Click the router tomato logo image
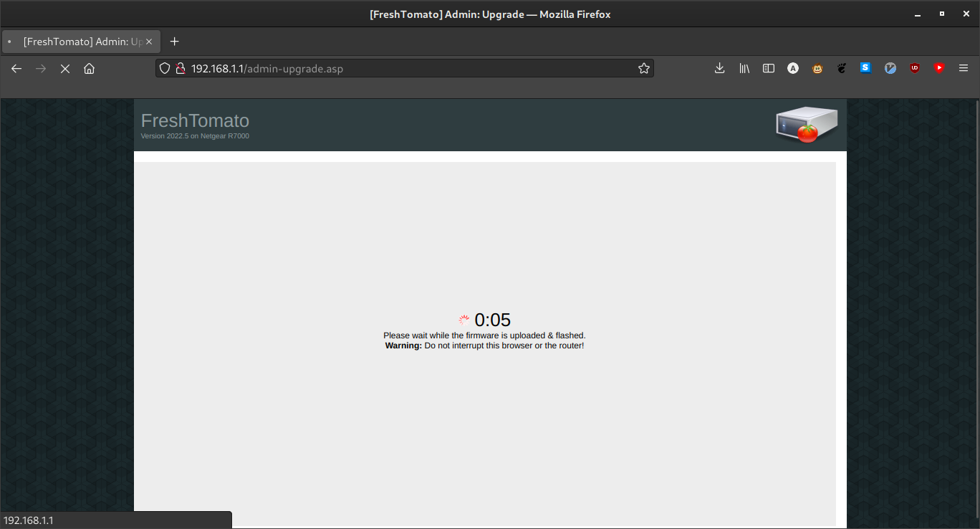This screenshot has height=529, width=980. tap(807, 125)
